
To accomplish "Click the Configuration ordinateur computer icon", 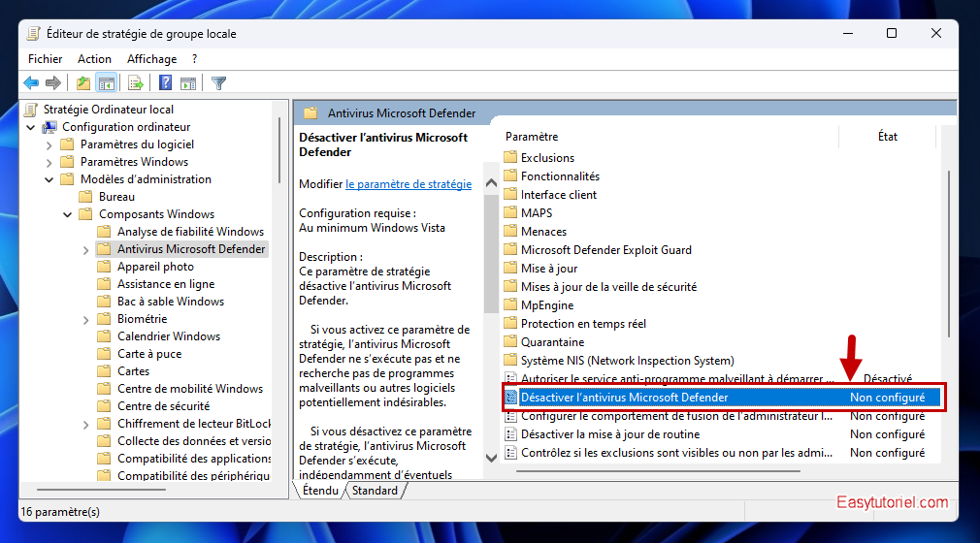I will [49, 127].
